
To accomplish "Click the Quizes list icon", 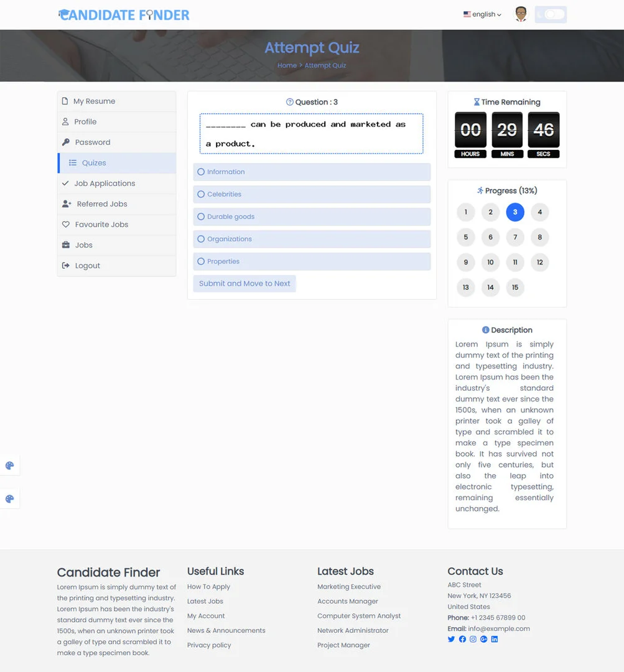I will pyautogui.click(x=73, y=163).
